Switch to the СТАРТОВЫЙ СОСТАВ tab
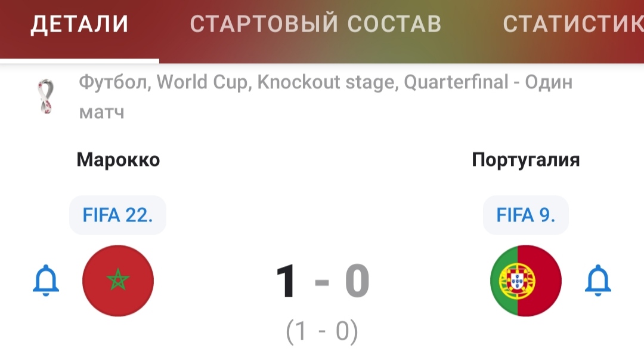This screenshot has height=360, width=644. pyautogui.click(x=315, y=23)
